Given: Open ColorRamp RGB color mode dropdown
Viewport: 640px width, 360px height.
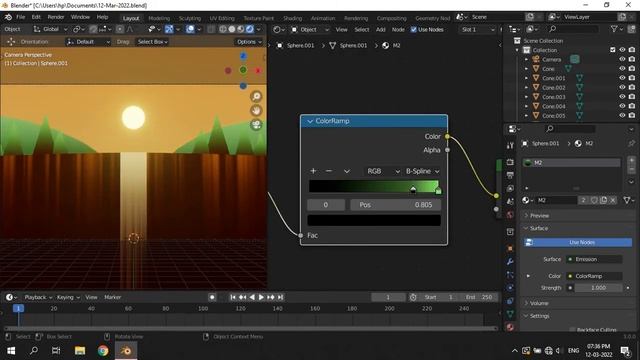Looking at the screenshot, I should click(x=383, y=171).
